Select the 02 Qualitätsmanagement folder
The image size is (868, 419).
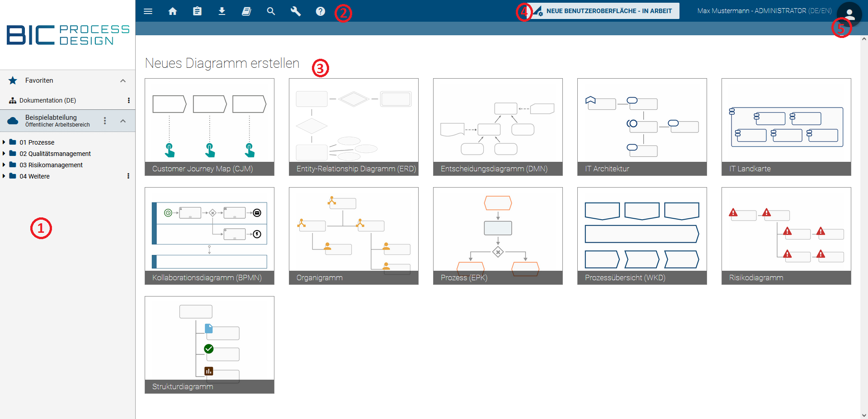(x=55, y=154)
